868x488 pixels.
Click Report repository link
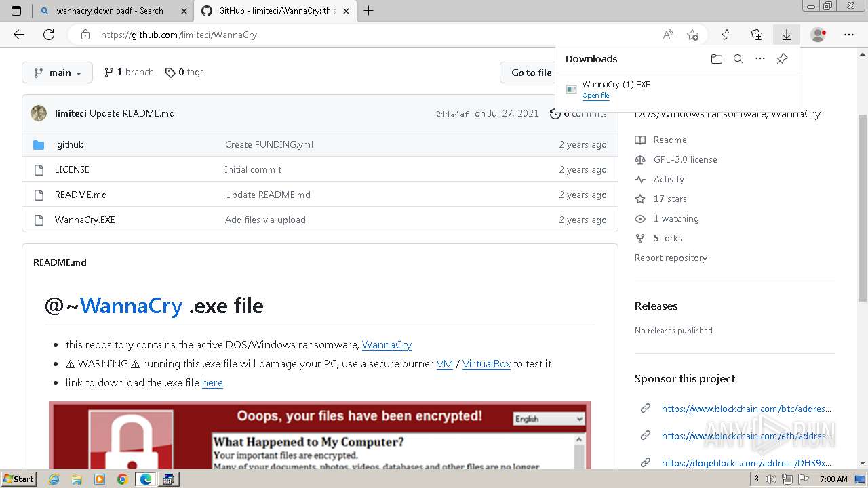point(671,258)
